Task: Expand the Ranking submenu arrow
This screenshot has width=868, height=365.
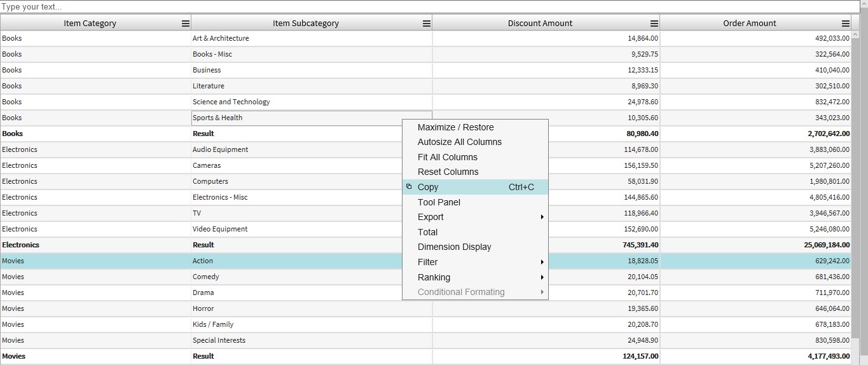Action: [542, 277]
